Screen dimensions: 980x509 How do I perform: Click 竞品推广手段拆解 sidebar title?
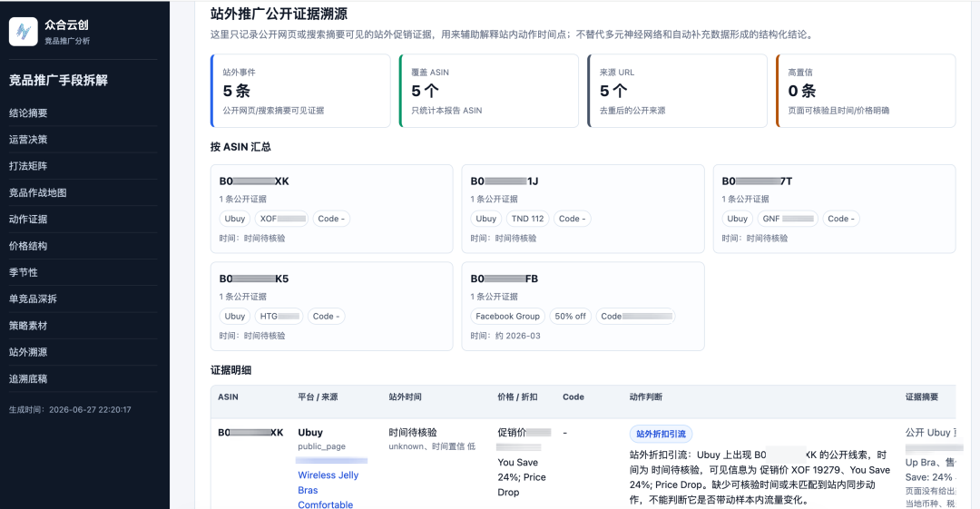tap(58, 80)
